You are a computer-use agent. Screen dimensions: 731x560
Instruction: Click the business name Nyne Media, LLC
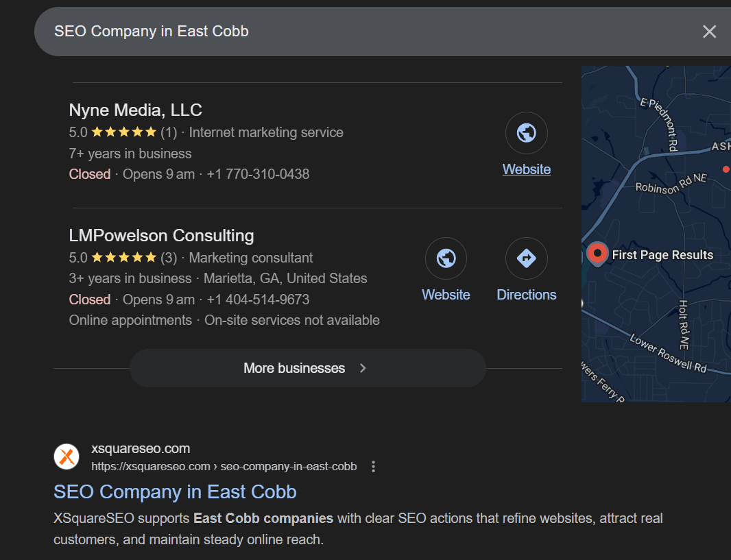click(x=135, y=110)
